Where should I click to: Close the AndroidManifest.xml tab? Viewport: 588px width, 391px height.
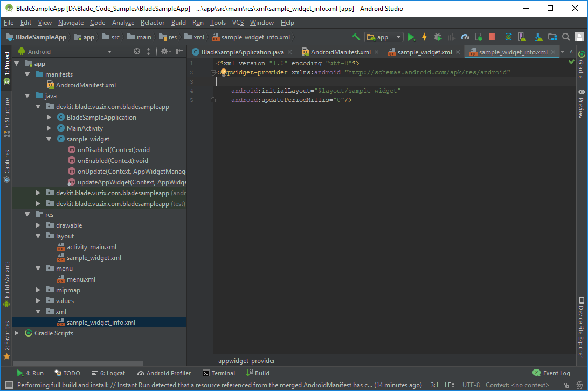click(377, 52)
